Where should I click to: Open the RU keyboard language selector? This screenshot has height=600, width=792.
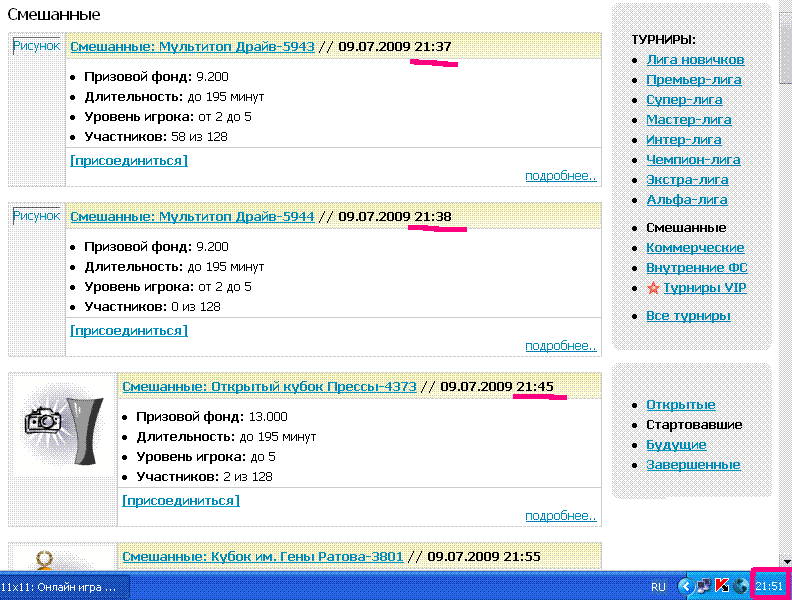tap(658, 587)
